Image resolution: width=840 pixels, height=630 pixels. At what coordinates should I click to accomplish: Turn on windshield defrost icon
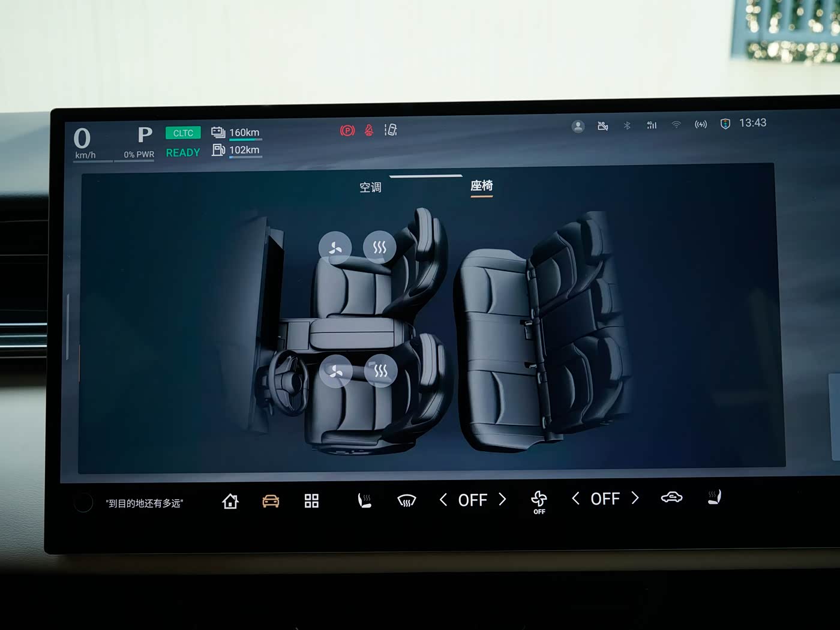(407, 500)
